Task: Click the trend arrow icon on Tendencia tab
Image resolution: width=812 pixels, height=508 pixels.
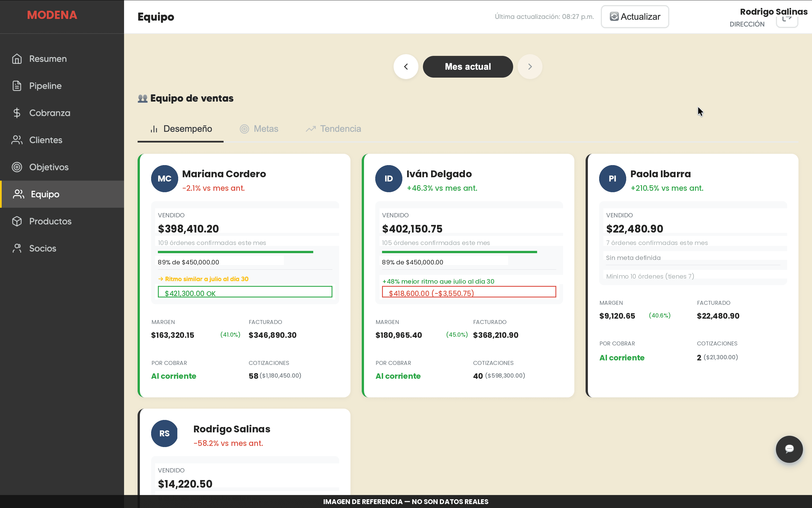Action: tap(311, 129)
